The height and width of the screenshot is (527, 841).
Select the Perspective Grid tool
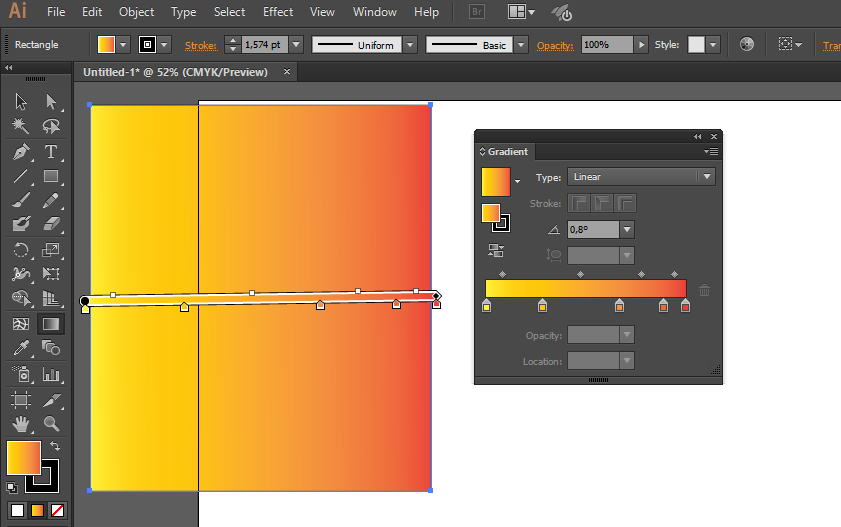pos(51,298)
